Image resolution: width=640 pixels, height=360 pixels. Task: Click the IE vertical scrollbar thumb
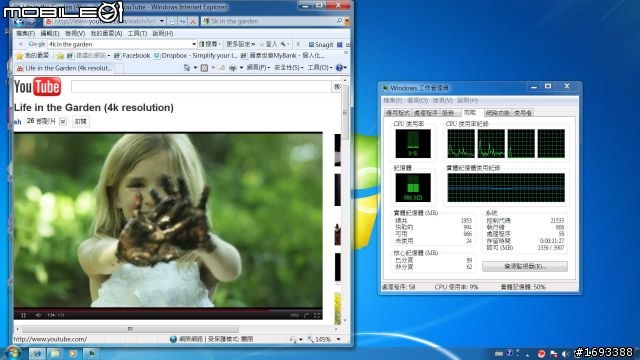pos(346,112)
